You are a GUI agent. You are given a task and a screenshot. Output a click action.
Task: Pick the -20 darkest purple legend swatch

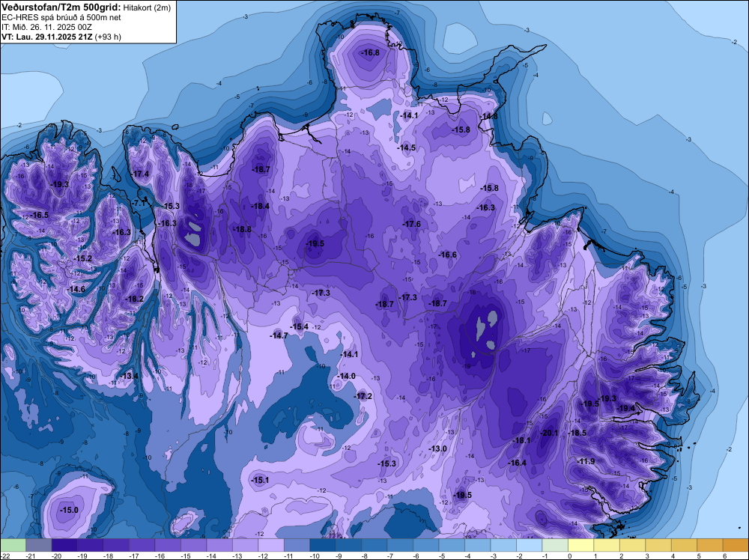point(64,546)
